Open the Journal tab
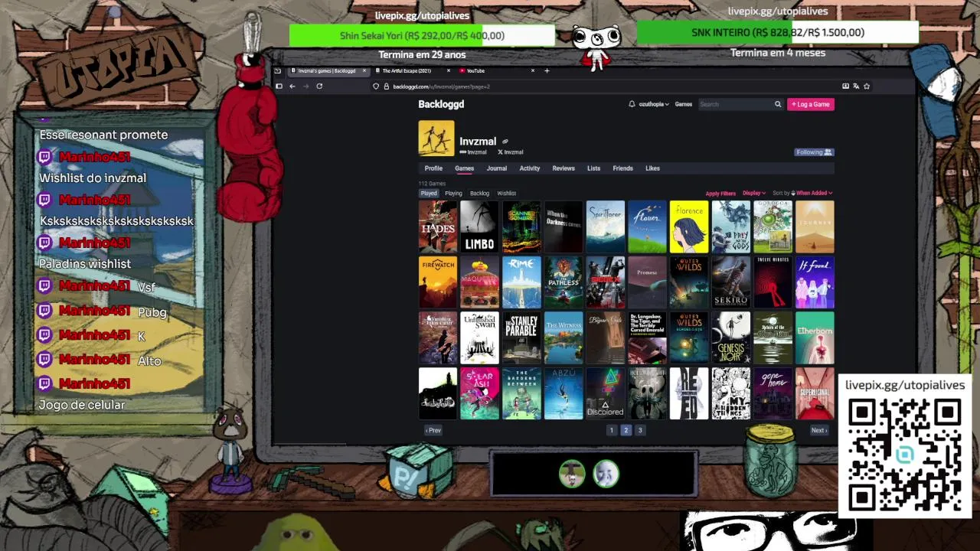 tap(497, 168)
